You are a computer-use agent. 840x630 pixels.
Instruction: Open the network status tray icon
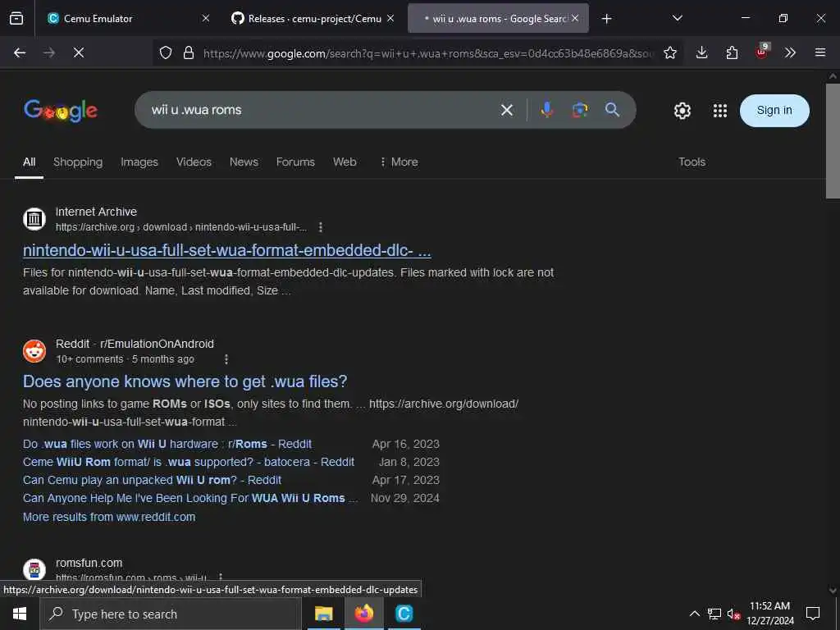click(714, 614)
